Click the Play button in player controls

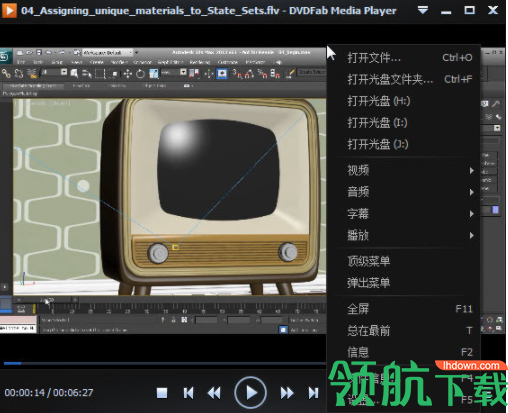click(x=251, y=393)
